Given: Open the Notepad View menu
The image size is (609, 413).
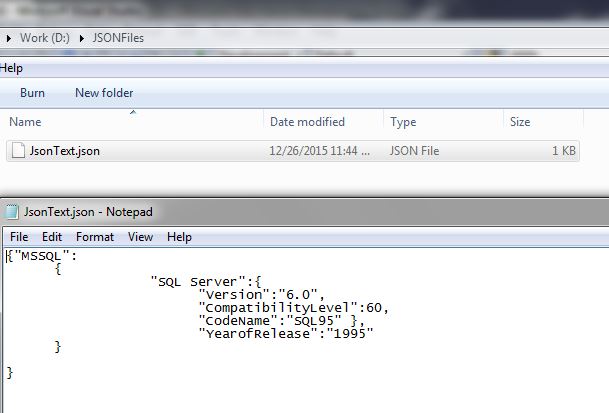Looking at the screenshot, I should (x=141, y=237).
